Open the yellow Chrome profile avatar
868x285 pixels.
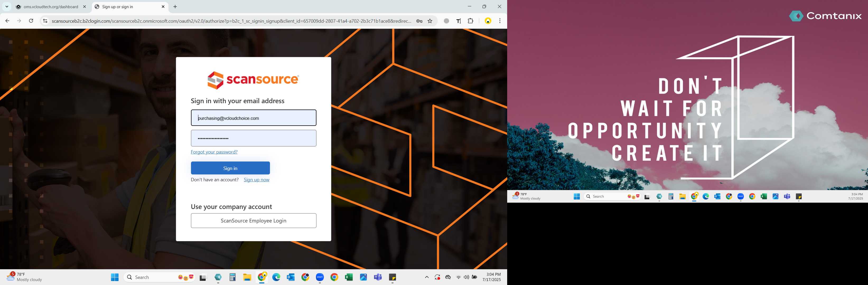[x=488, y=21]
